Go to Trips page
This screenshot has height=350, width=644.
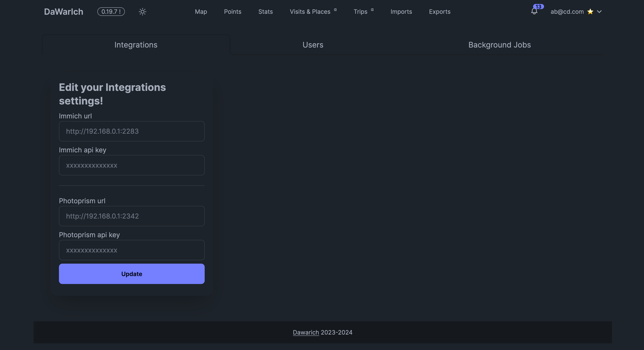coord(360,12)
